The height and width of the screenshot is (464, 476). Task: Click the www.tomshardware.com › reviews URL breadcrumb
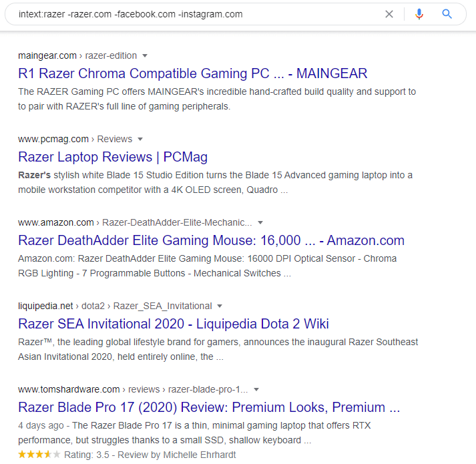pos(133,390)
